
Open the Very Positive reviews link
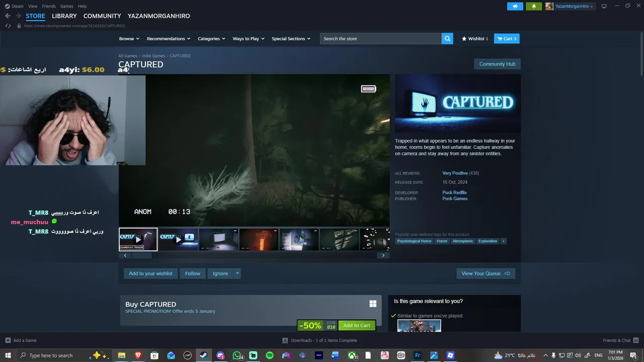pyautogui.click(x=455, y=173)
